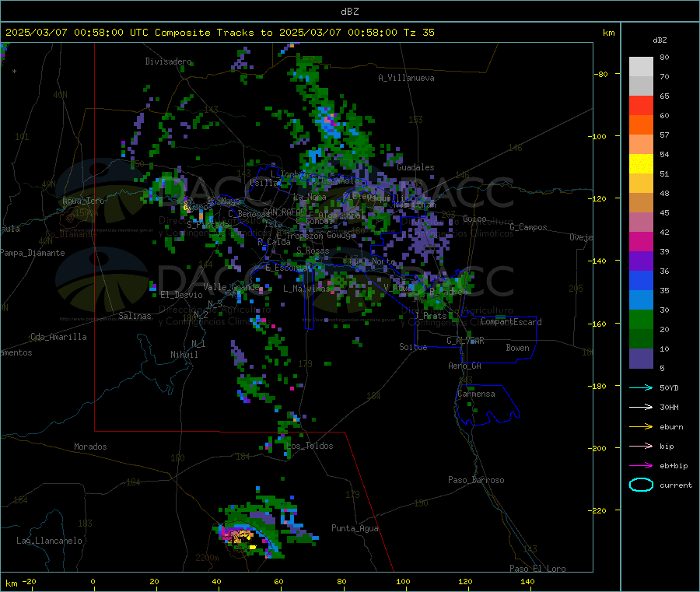Pick the 35-36 dBZ blue color band
Image resolution: width=700 pixels, height=592 pixels.
pos(641,280)
